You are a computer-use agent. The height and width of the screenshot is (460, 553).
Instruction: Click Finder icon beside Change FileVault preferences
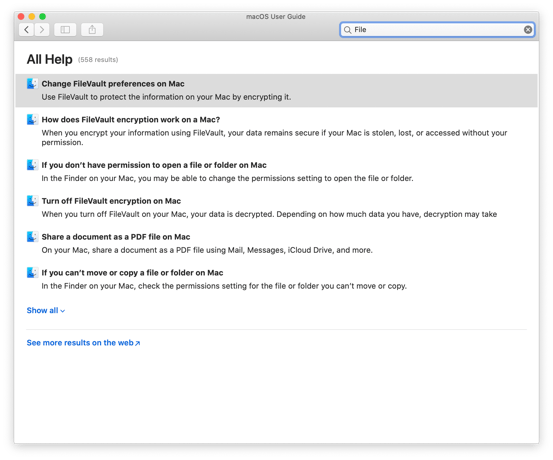32,84
